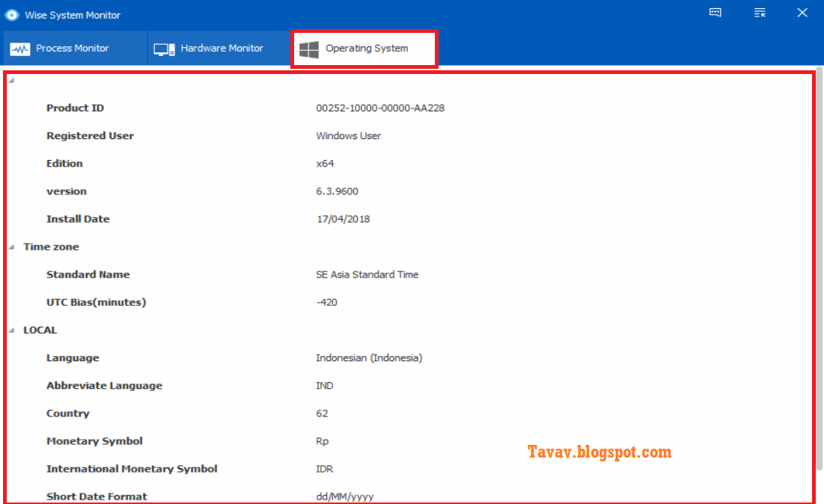824x504 pixels.
Task: Click the Windows User value
Action: pyautogui.click(x=349, y=136)
